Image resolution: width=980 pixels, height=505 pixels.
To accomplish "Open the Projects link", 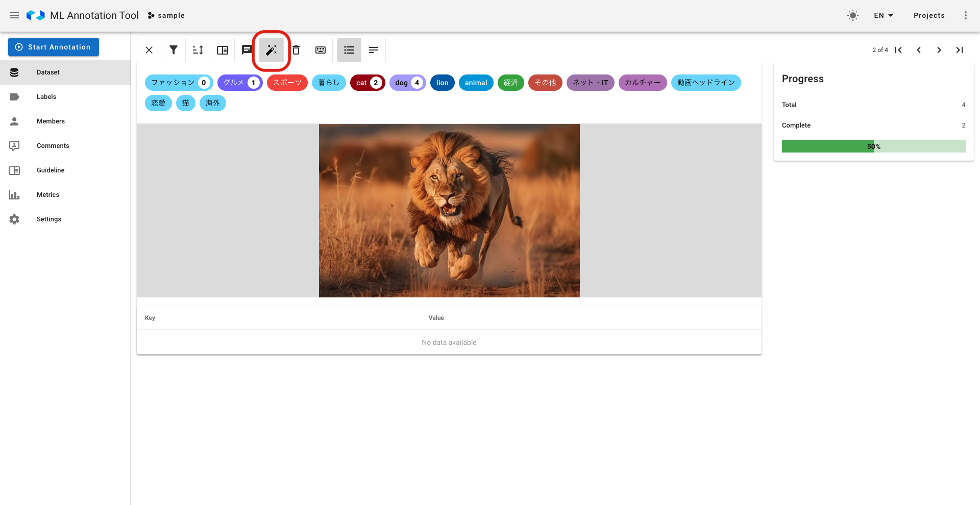I will 929,15.
